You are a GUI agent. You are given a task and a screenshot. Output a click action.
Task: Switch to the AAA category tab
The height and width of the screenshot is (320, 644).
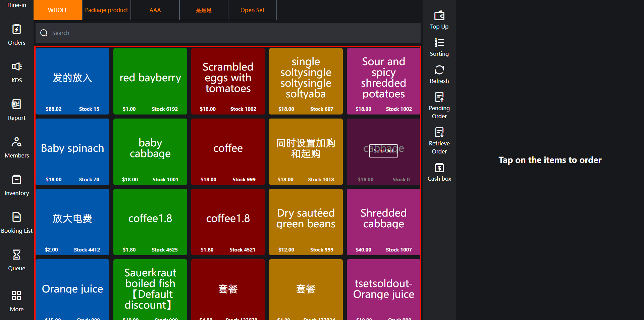click(155, 10)
